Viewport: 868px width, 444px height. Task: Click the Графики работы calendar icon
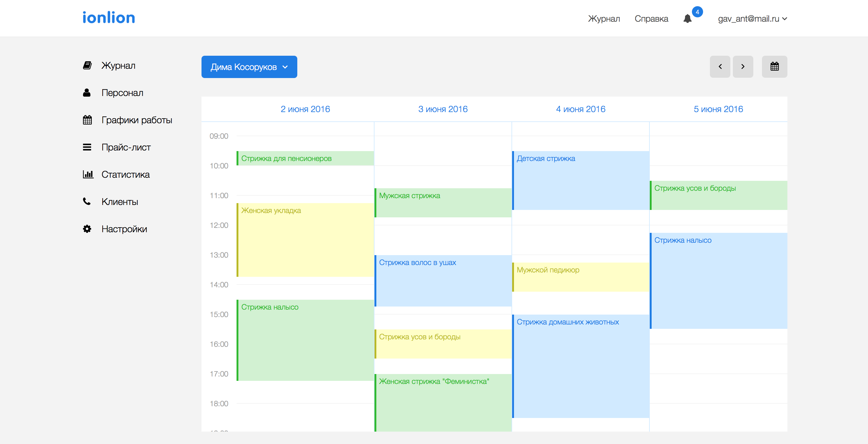(87, 120)
